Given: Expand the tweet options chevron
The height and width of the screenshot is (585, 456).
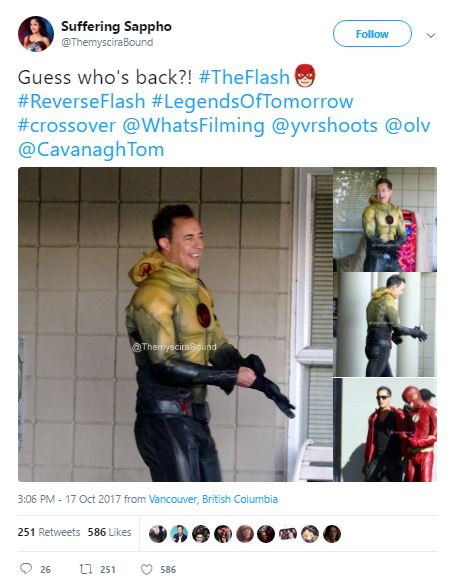Looking at the screenshot, I should (431, 35).
